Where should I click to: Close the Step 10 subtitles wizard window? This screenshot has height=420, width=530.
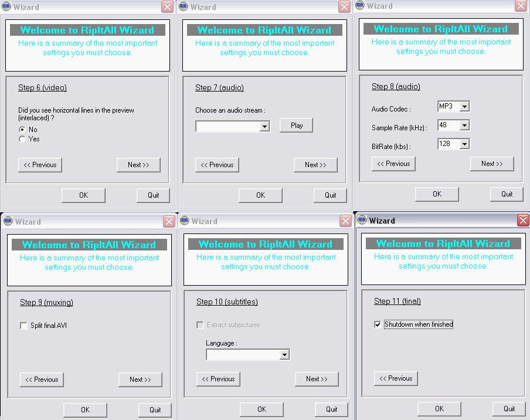click(x=345, y=221)
